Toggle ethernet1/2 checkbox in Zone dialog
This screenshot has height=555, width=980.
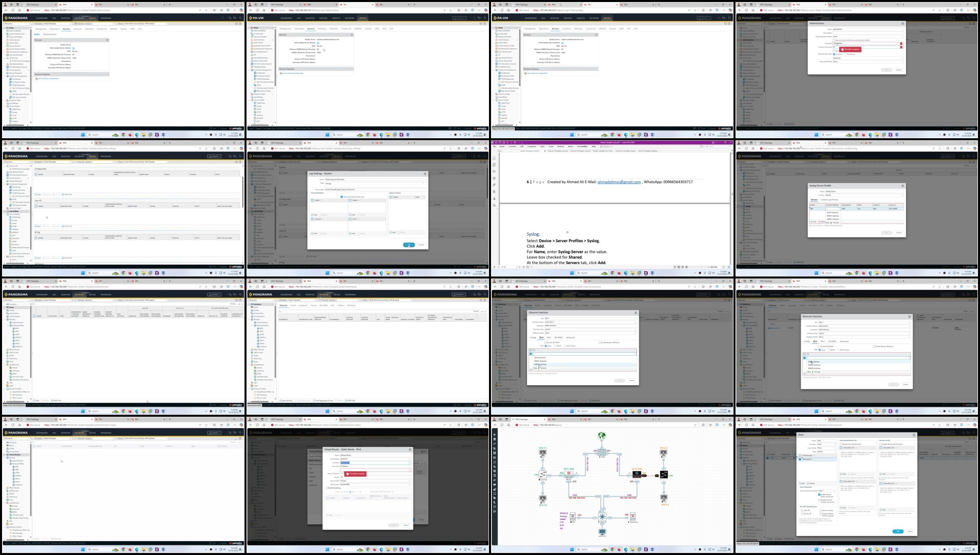click(800, 459)
